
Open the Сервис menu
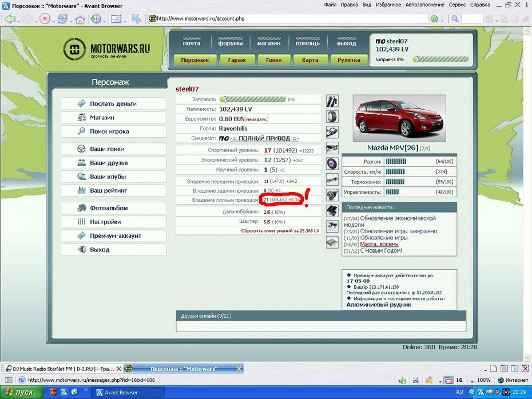point(457,5)
